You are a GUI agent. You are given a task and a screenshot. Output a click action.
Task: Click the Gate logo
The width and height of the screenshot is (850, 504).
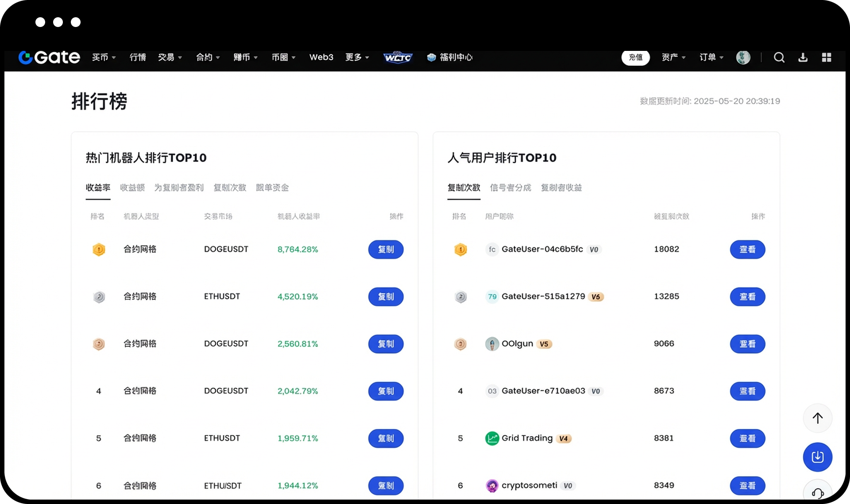(49, 58)
